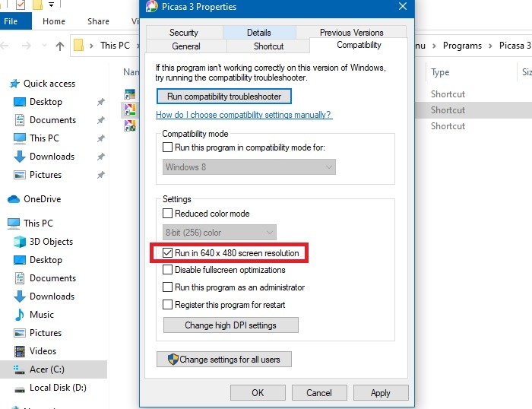Click the Music note icon
This screenshot has width=532, height=409.
coord(19,315)
